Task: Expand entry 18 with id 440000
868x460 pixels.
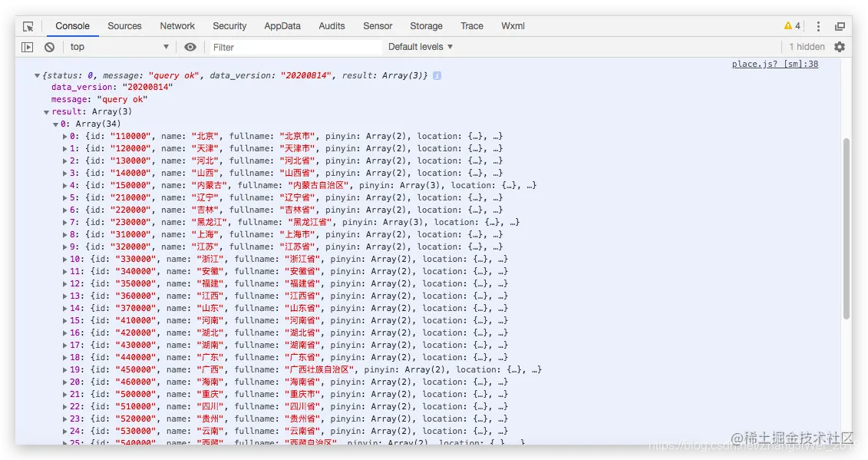Action: tap(64, 357)
